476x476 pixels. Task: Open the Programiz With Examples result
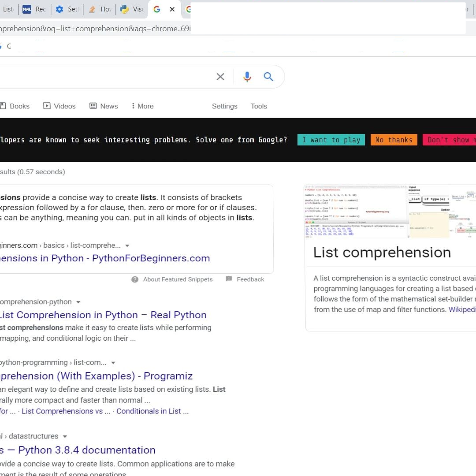click(96, 376)
